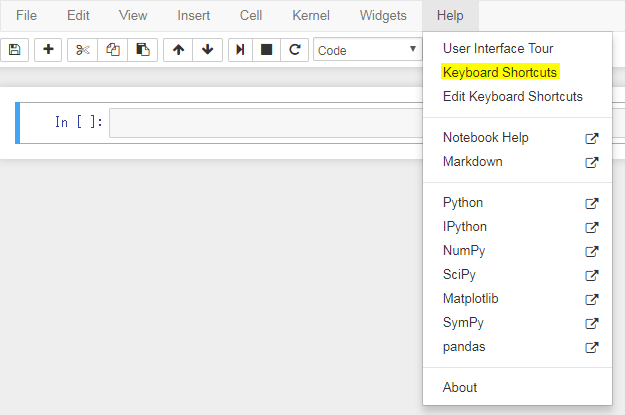This screenshot has width=625, height=415.
Task: Select Keyboard Shortcuts in Help menu
Action: pos(500,73)
